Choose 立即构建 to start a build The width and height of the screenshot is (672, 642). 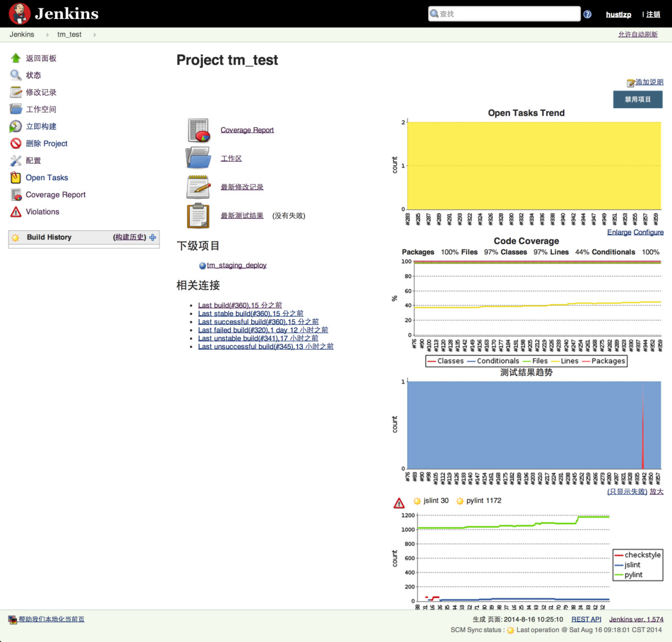pyautogui.click(x=41, y=127)
